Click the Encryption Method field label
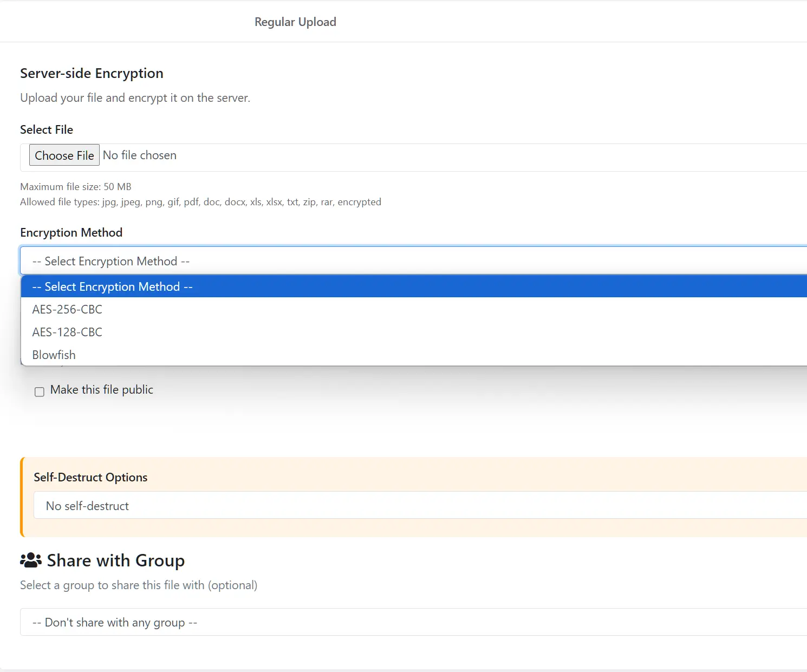The height and width of the screenshot is (672, 807). [71, 232]
